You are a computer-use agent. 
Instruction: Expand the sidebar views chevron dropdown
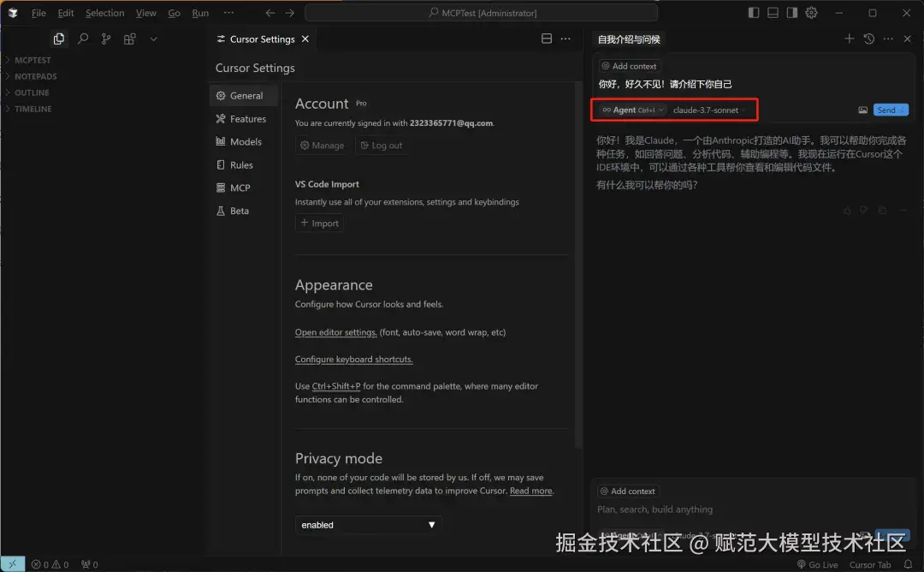pos(153,39)
